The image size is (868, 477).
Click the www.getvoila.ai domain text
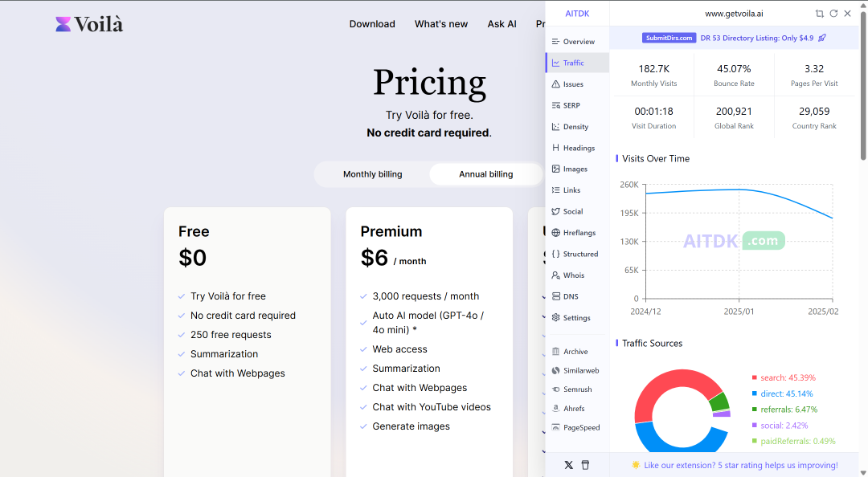(734, 14)
